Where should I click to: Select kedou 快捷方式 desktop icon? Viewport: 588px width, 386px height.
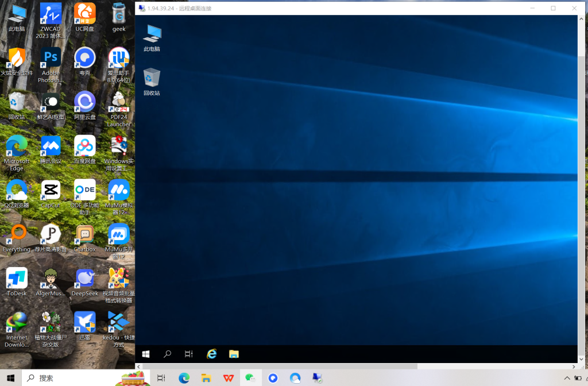tap(119, 329)
